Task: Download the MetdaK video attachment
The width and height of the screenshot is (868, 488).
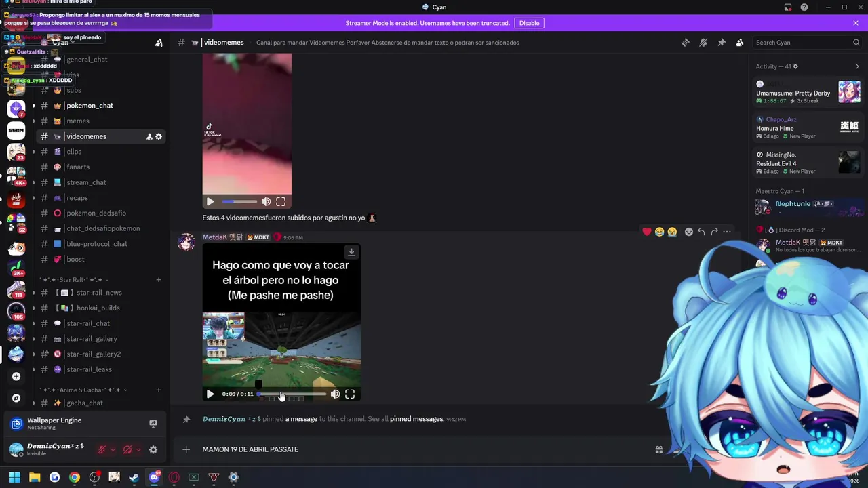Action: pyautogui.click(x=351, y=252)
